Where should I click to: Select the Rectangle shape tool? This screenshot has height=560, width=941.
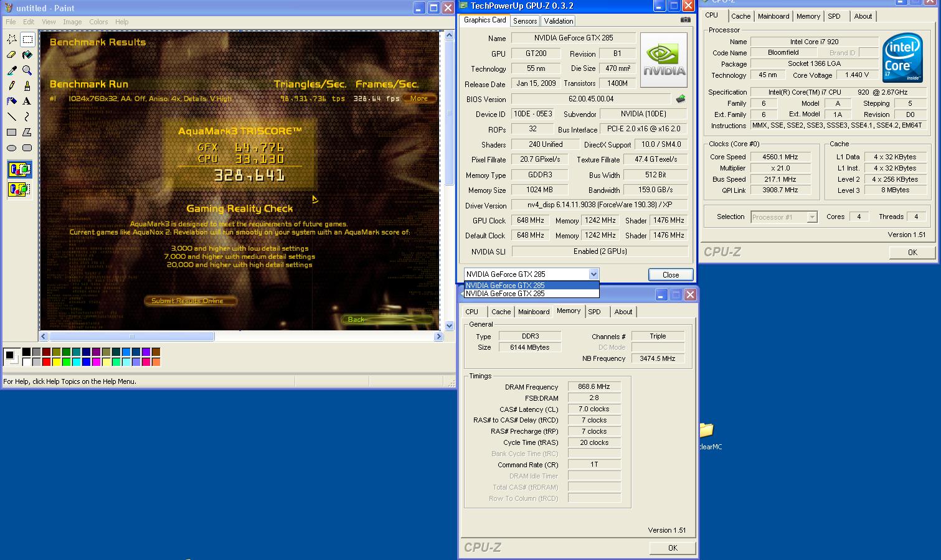[x=12, y=132]
